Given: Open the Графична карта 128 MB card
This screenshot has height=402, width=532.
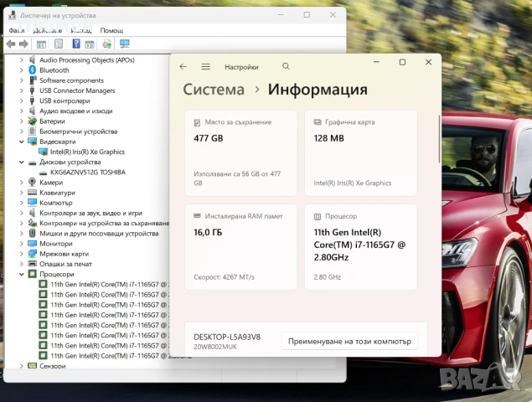Looking at the screenshot, I should point(361,152).
